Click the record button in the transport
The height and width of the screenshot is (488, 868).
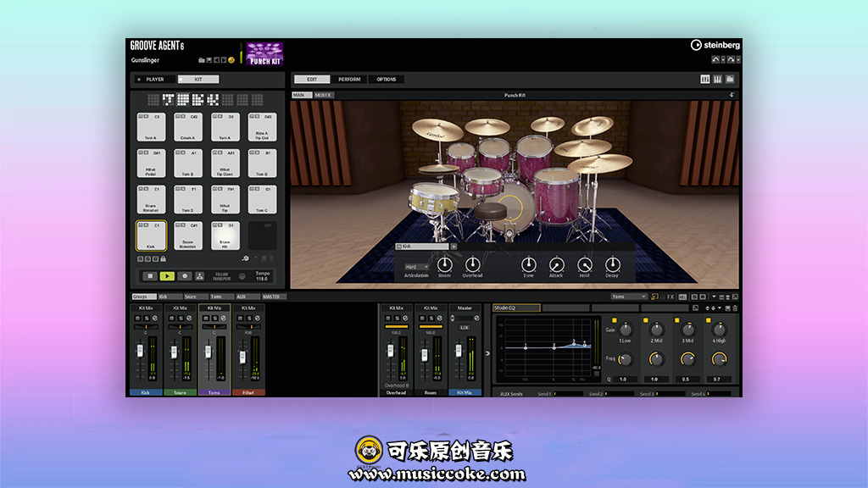pos(184,276)
